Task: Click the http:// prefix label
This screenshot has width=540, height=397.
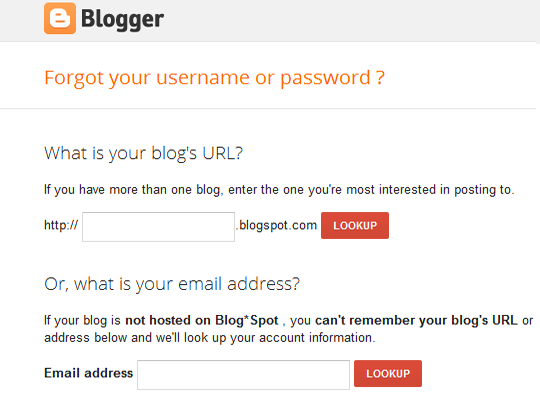Action: point(61,226)
